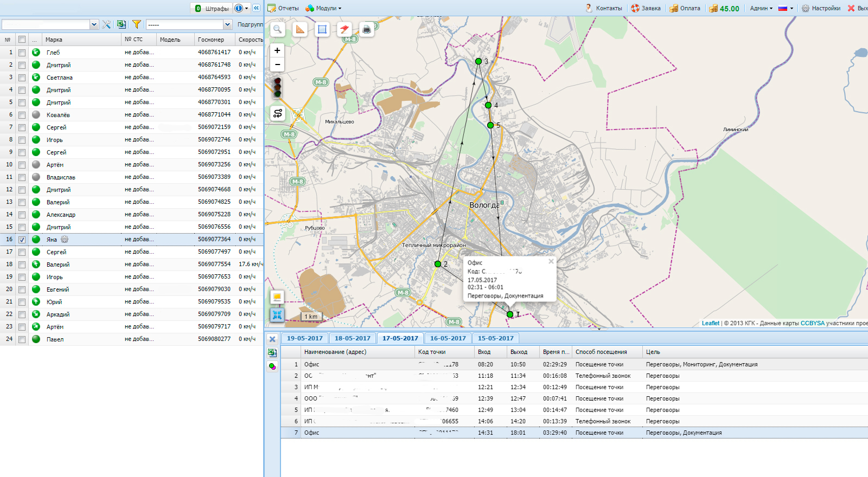868x477 pixels.
Task: Click the status icon for Глеб
Action: click(x=36, y=52)
